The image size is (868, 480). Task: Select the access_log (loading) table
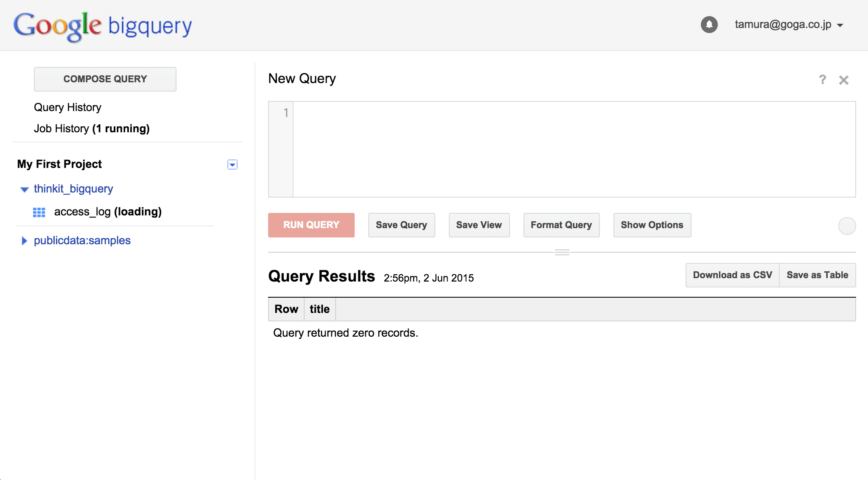point(108,212)
